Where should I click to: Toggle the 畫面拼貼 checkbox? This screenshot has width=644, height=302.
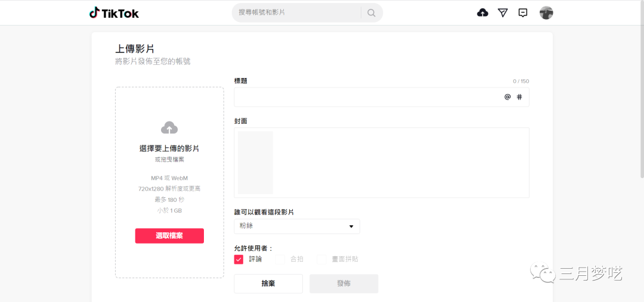[x=321, y=259]
